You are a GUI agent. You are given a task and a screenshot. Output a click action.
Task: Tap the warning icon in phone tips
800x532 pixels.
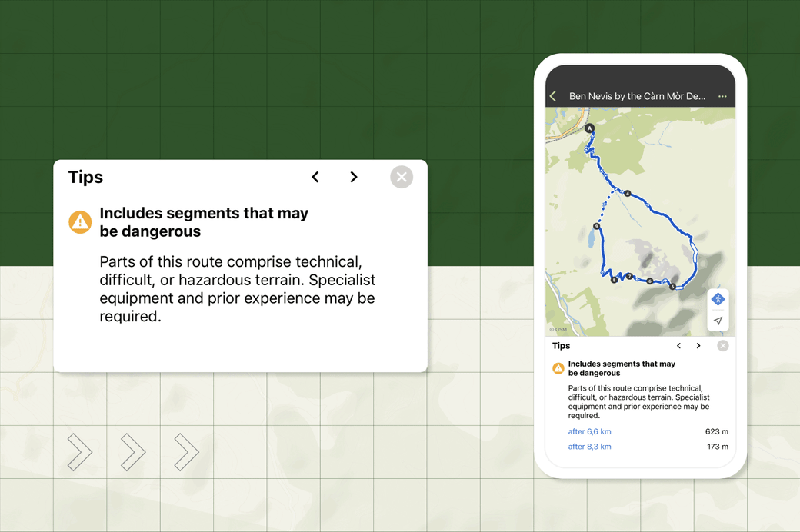point(558,367)
